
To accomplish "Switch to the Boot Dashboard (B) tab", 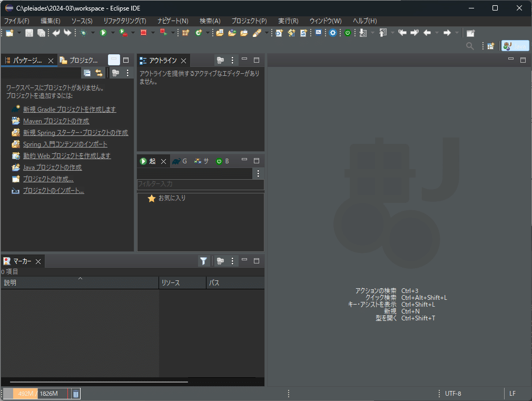I will [x=223, y=161].
